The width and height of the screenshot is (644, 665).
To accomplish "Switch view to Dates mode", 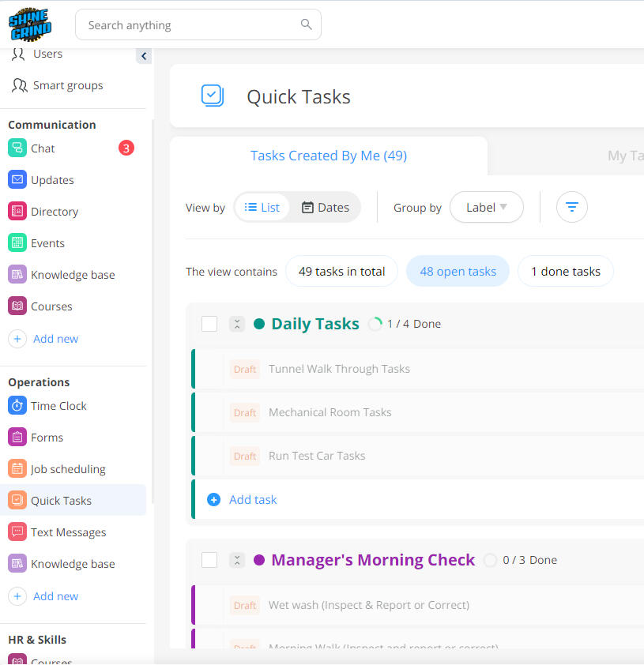I will click(325, 207).
